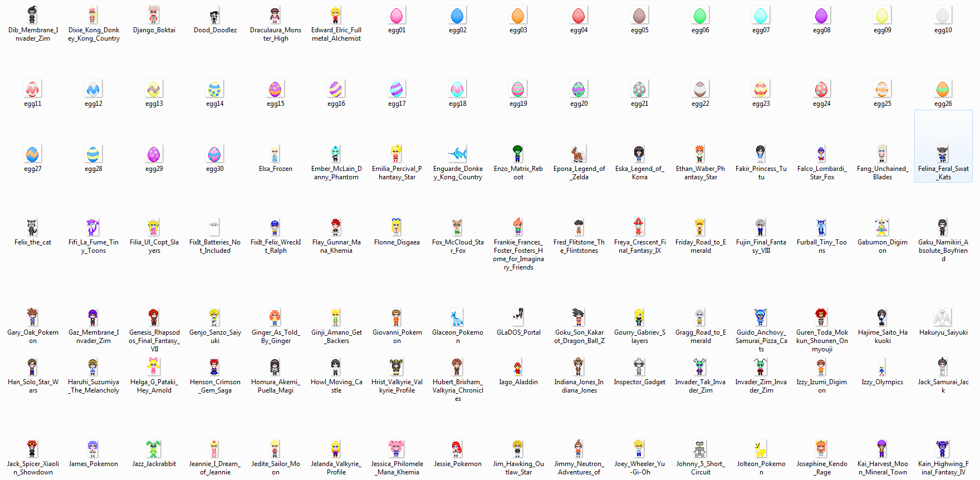The height and width of the screenshot is (480, 980).
Task: Click the Iago_Aladdin parrot icon
Action: click(518, 367)
